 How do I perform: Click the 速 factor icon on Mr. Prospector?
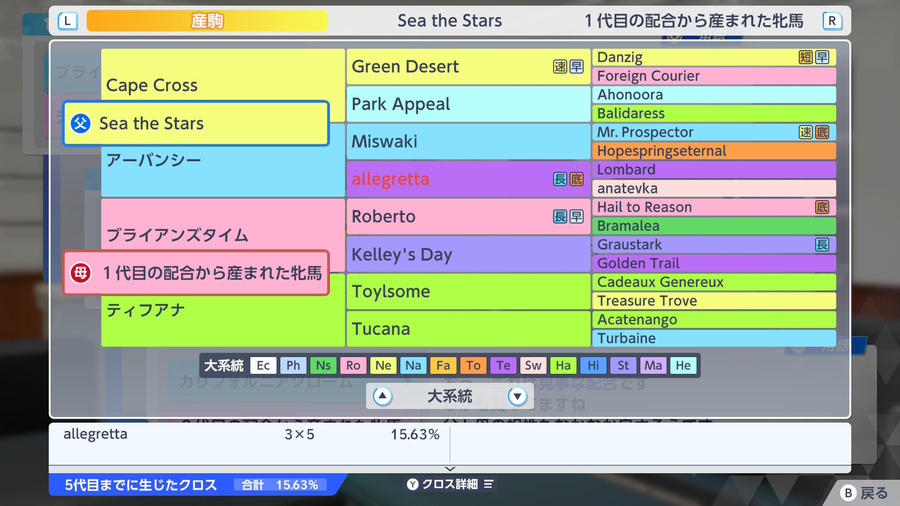click(805, 132)
